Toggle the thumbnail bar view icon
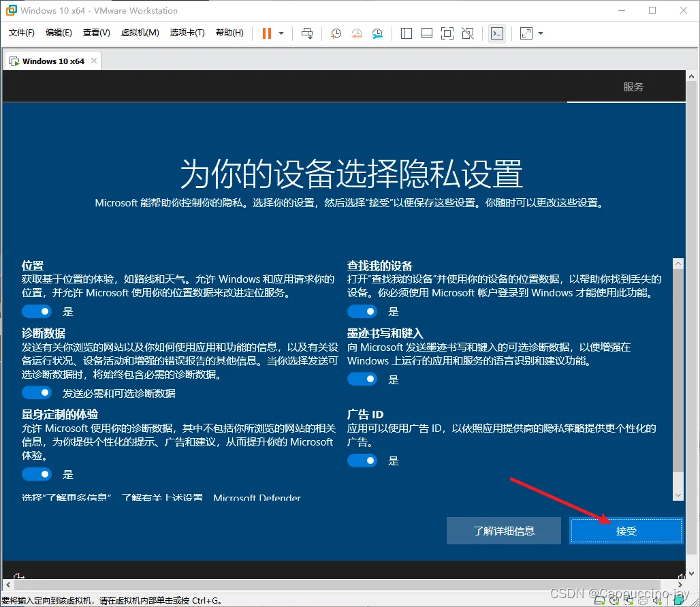The image size is (700, 607). pyautogui.click(x=427, y=33)
